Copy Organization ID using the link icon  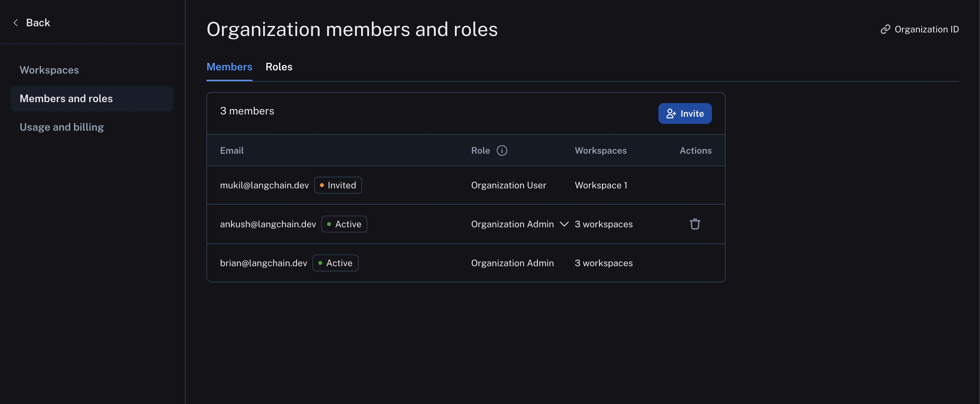[886, 29]
